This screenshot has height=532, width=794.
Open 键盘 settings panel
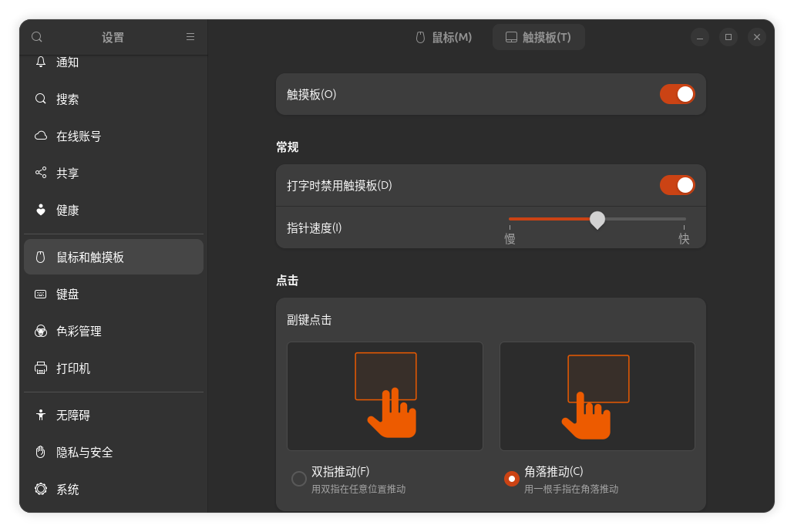113,294
